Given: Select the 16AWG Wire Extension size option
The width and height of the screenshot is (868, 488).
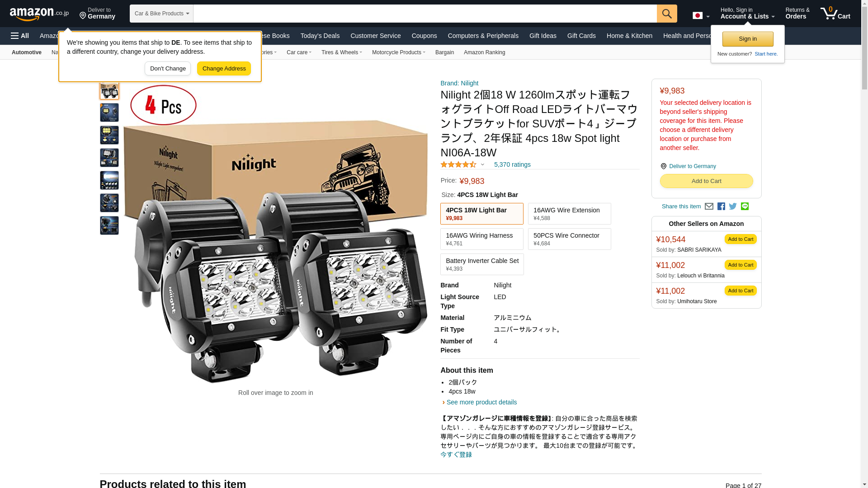Looking at the screenshot, I should (569, 214).
